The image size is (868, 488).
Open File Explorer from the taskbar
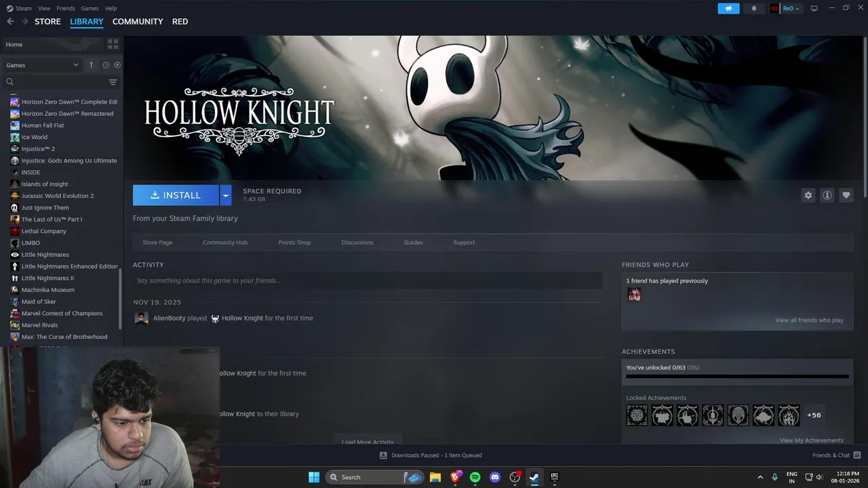[435, 477]
